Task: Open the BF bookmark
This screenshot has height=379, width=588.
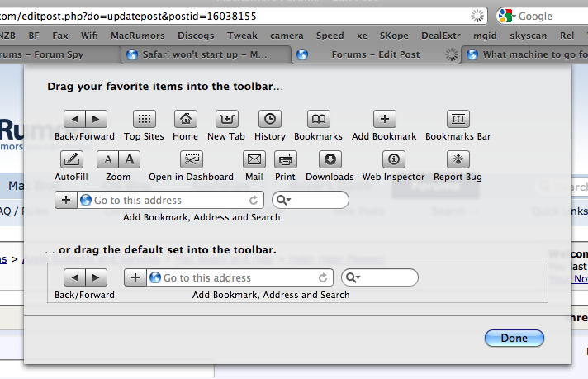Action: (x=34, y=36)
